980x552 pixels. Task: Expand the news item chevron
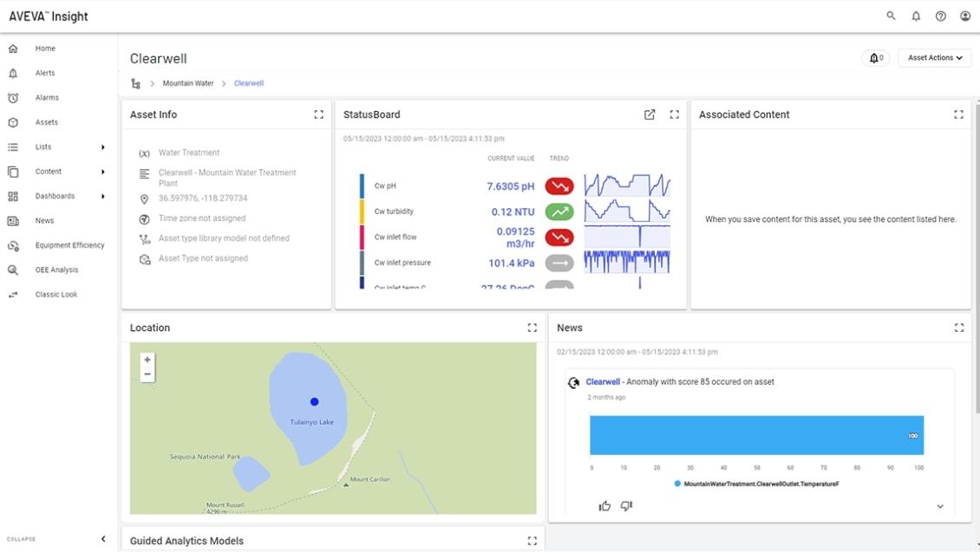940,507
